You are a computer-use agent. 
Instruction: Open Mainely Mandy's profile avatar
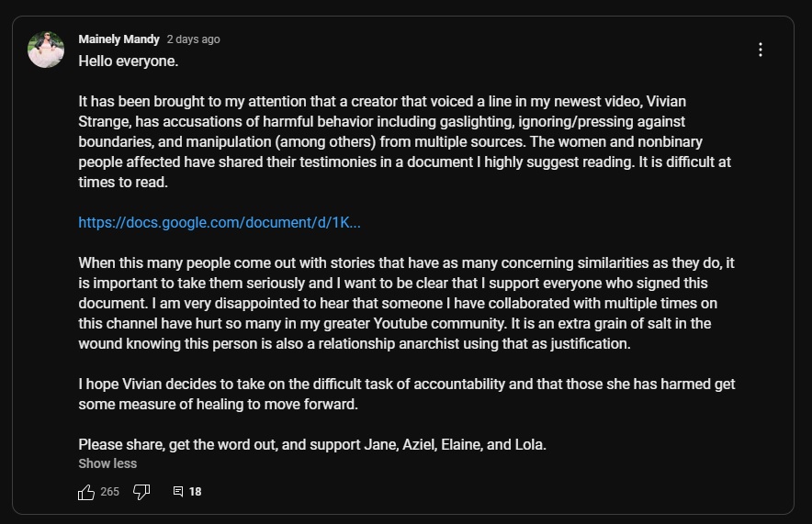click(46, 50)
